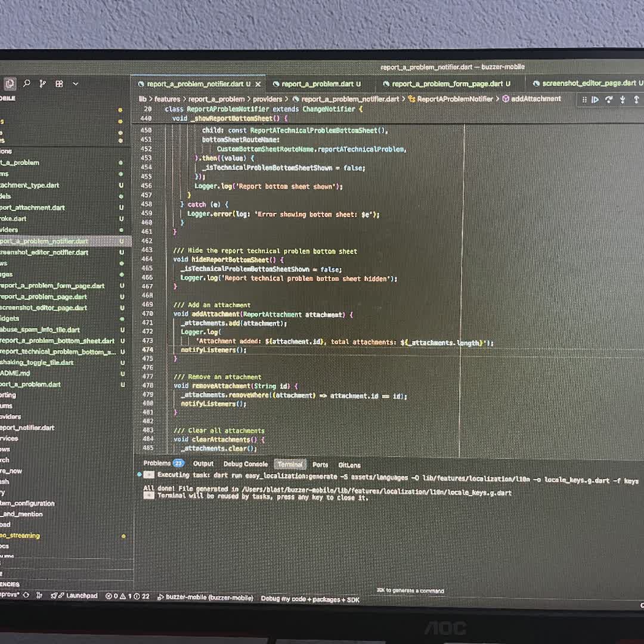Click the debug toolbar drag handle
Viewport: 644px width, 644px height.
(x=584, y=100)
